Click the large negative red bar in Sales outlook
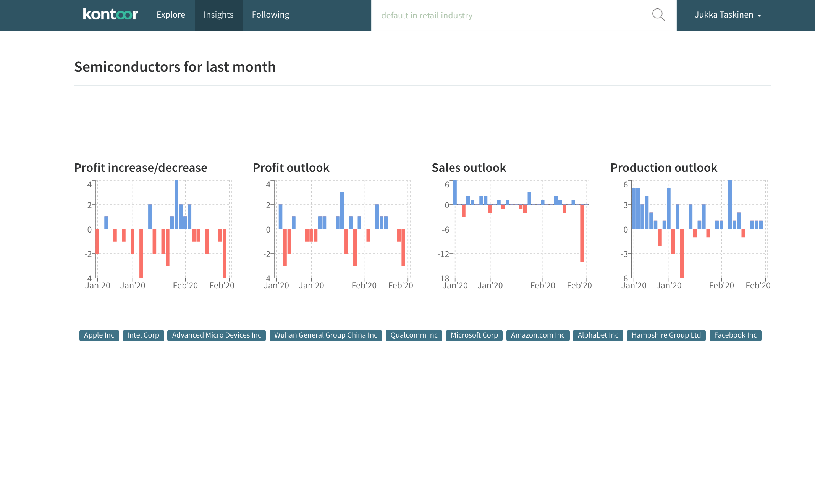Viewport: 815px width, 504px height. [582, 233]
